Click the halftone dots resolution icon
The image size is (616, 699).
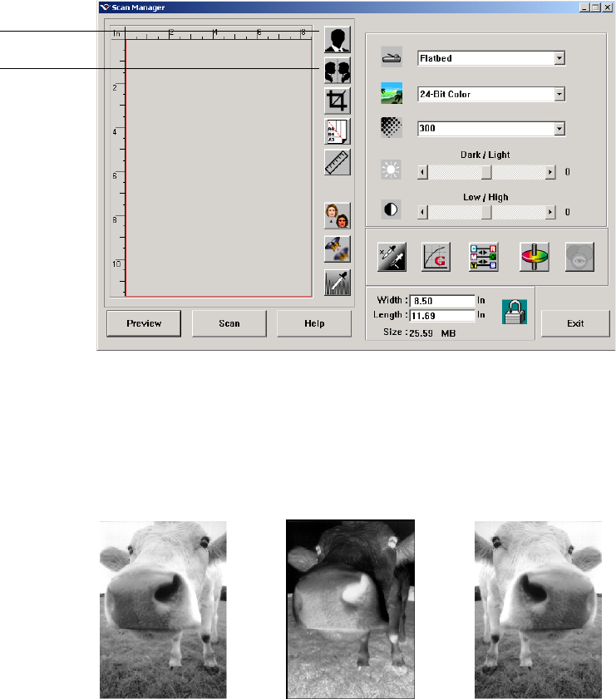point(392,127)
